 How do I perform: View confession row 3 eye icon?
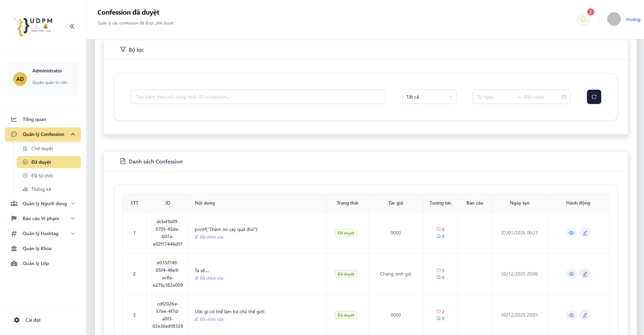coord(571,315)
